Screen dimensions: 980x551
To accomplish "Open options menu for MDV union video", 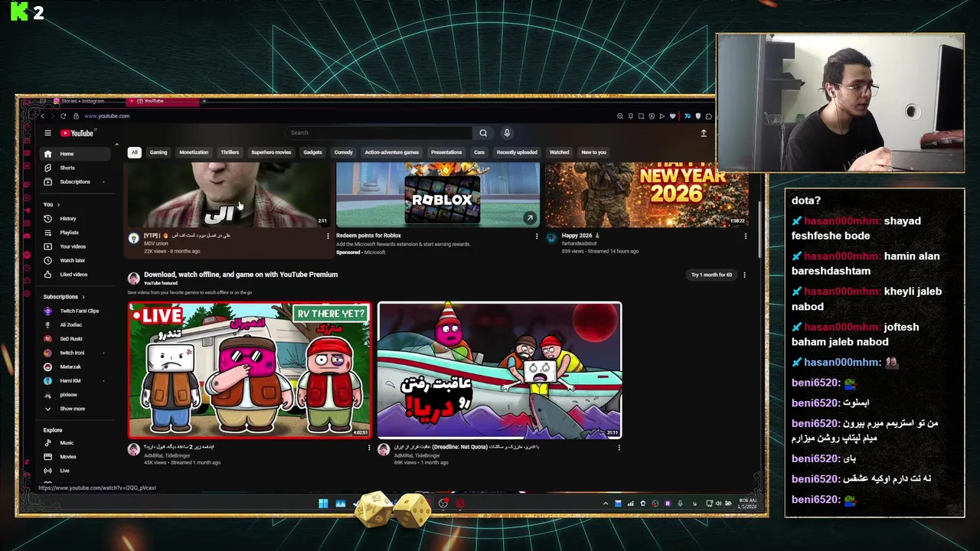I will click(328, 236).
